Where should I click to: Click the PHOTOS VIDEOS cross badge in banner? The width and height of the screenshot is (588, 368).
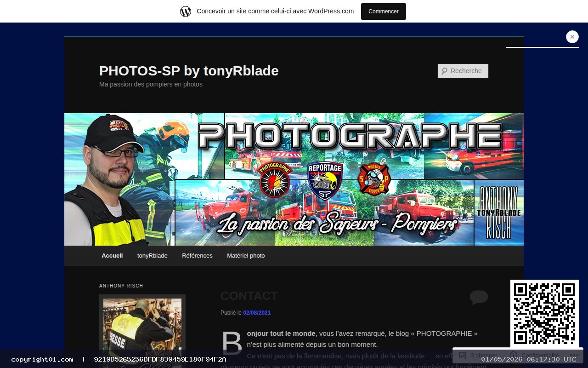pyautogui.click(x=373, y=179)
